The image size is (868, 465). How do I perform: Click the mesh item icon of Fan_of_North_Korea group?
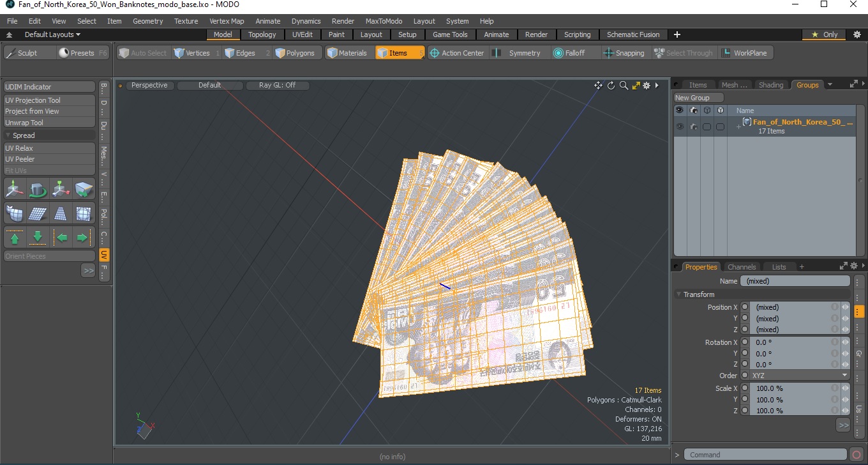click(x=747, y=122)
